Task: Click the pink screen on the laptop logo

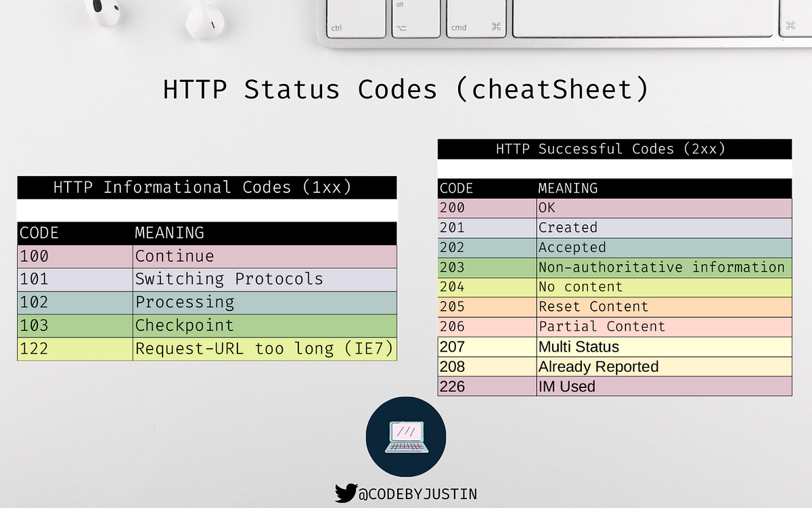Action: pos(406,430)
